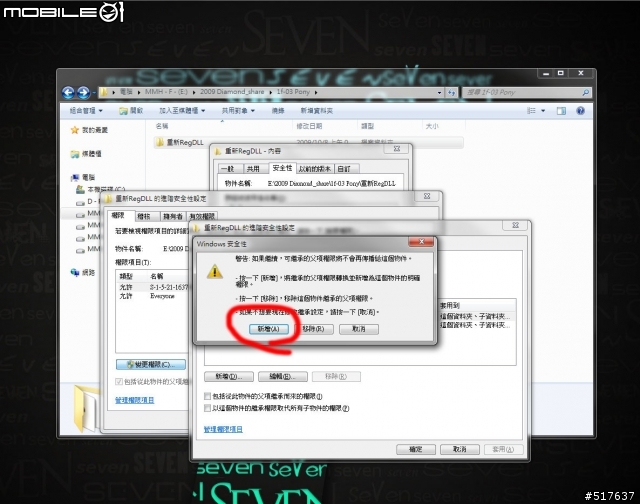Click the 開啟 open icon in toolbar
This screenshot has height=504, width=640.
[123, 111]
